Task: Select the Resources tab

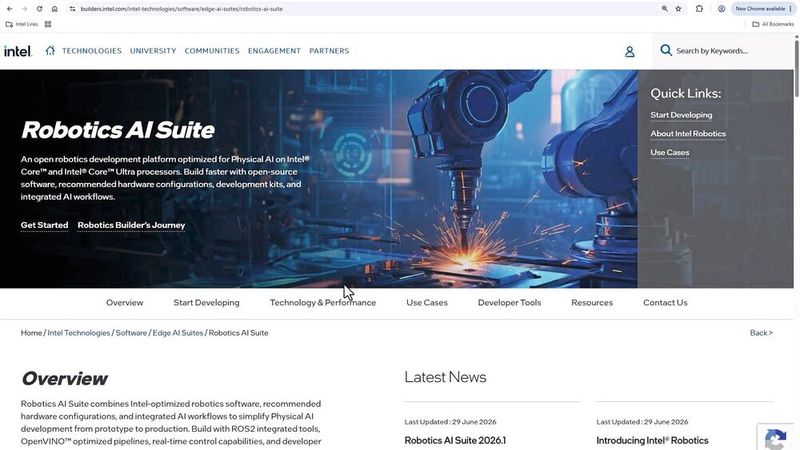Action: pyautogui.click(x=592, y=303)
